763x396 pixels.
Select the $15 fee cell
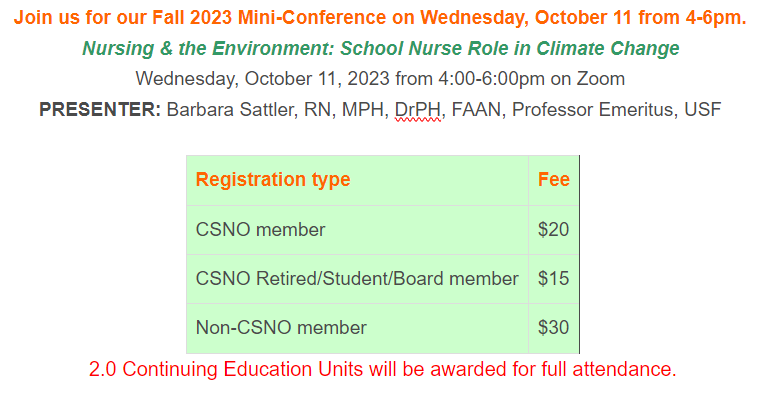click(x=554, y=279)
